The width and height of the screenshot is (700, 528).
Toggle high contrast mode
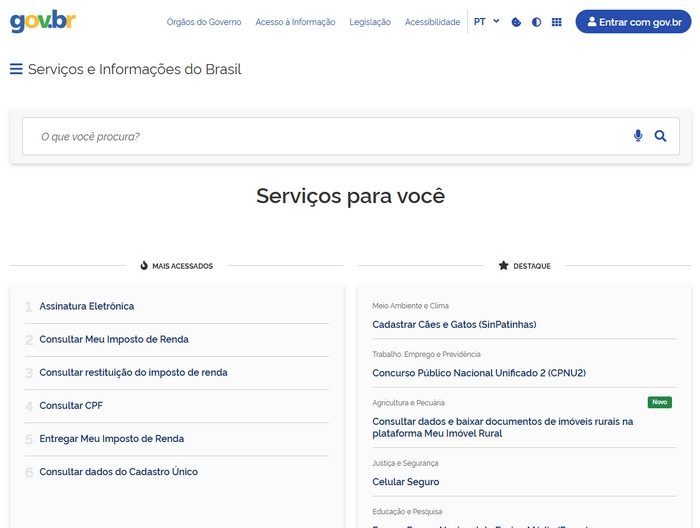537,22
